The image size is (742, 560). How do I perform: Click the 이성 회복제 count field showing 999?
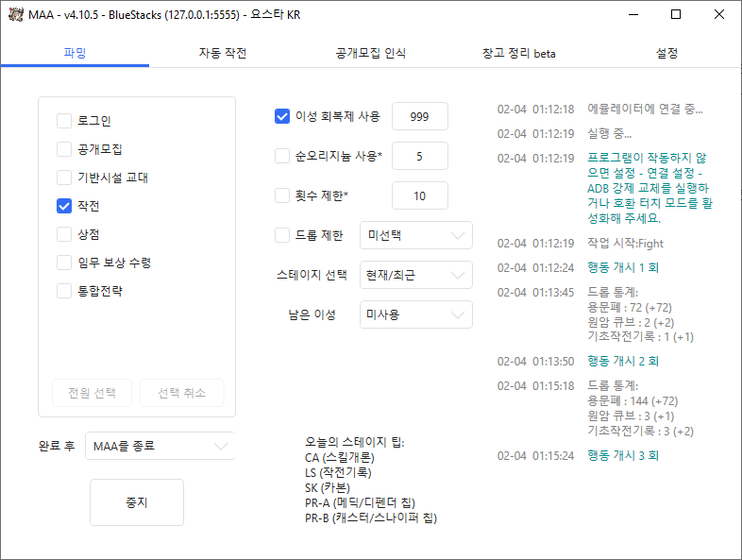click(x=420, y=116)
